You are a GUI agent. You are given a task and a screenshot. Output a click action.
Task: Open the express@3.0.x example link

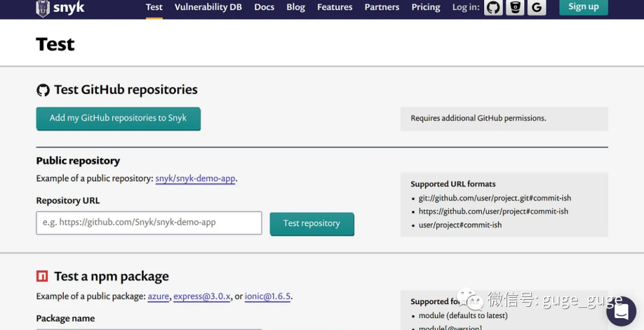click(202, 296)
